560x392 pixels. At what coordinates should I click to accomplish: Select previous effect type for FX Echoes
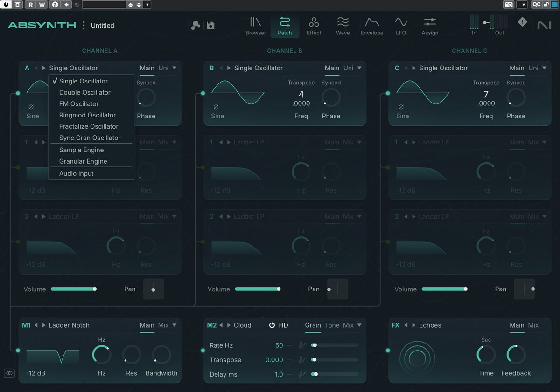(406, 325)
